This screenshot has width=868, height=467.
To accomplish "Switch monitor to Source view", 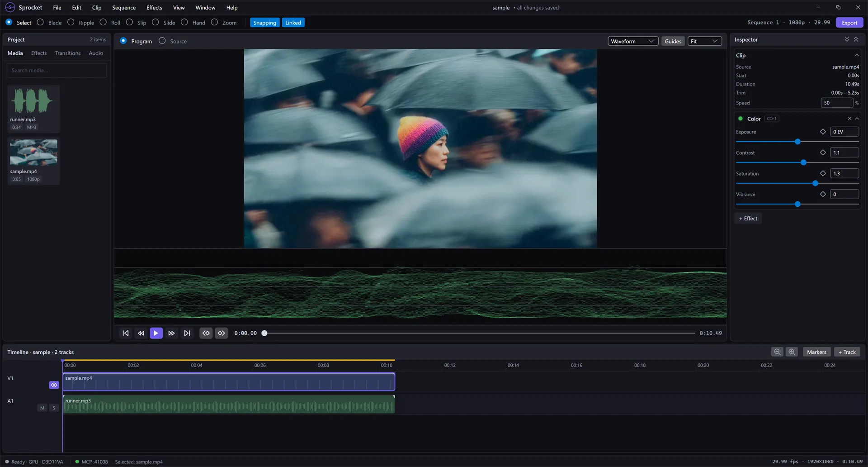I will [162, 41].
